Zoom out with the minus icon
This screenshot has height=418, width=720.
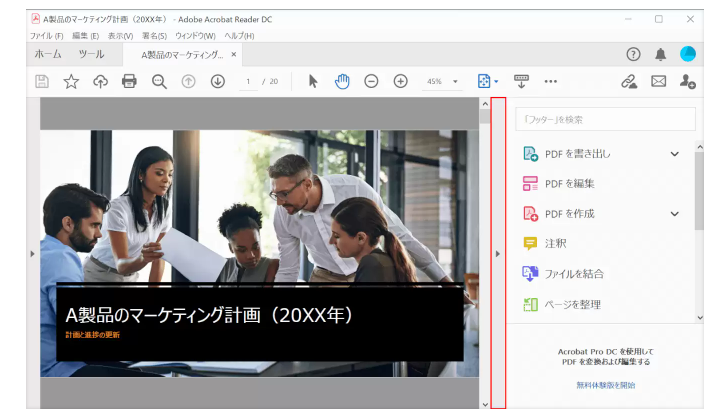371,81
